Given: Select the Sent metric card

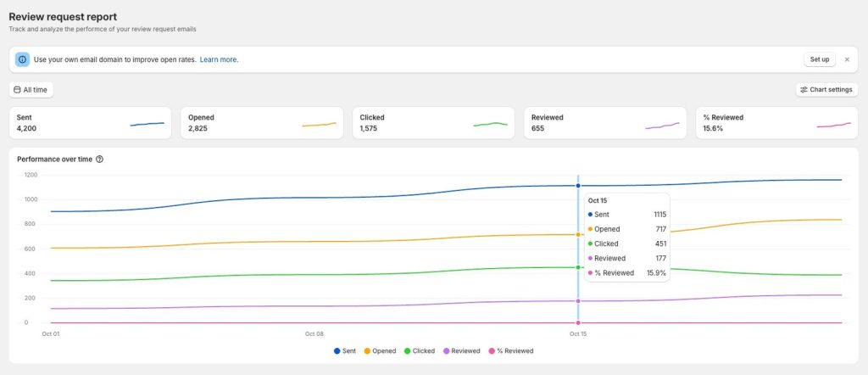Looking at the screenshot, I should point(89,123).
